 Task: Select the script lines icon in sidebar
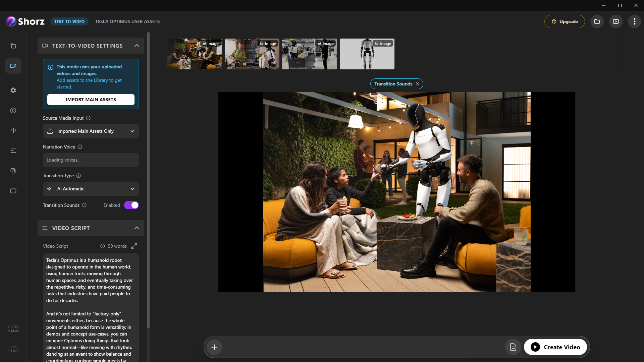(13, 150)
